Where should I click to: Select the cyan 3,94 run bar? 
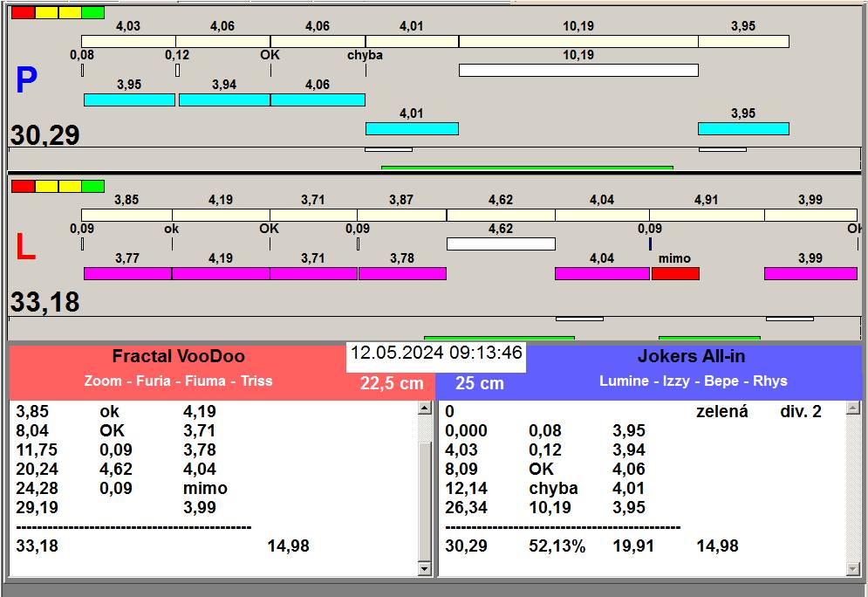(x=224, y=99)
